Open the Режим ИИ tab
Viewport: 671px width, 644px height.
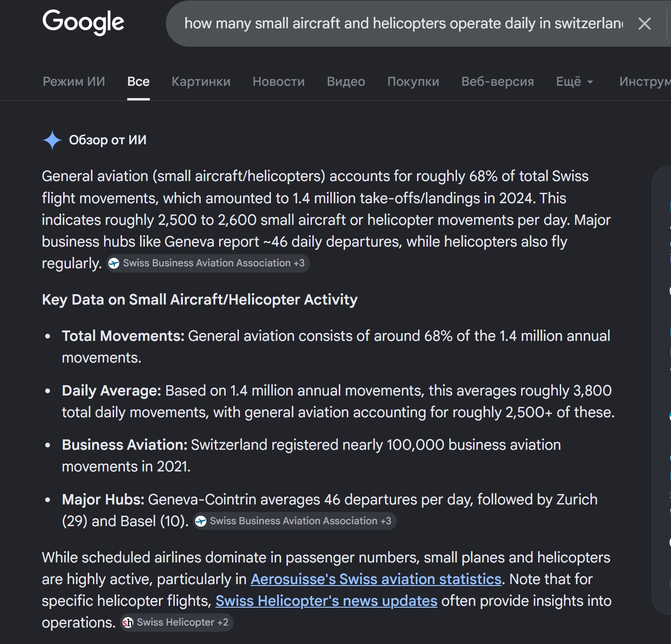click(74, 82)
